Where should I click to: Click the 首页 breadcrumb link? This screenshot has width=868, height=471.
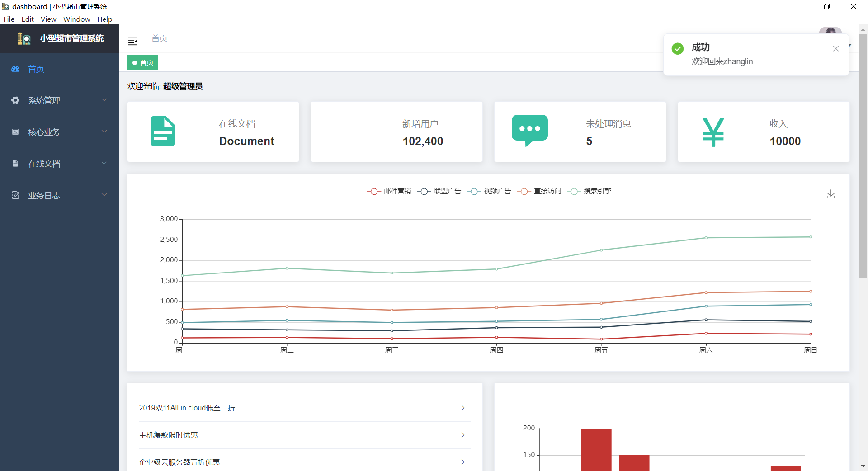(x=159, y=38)
